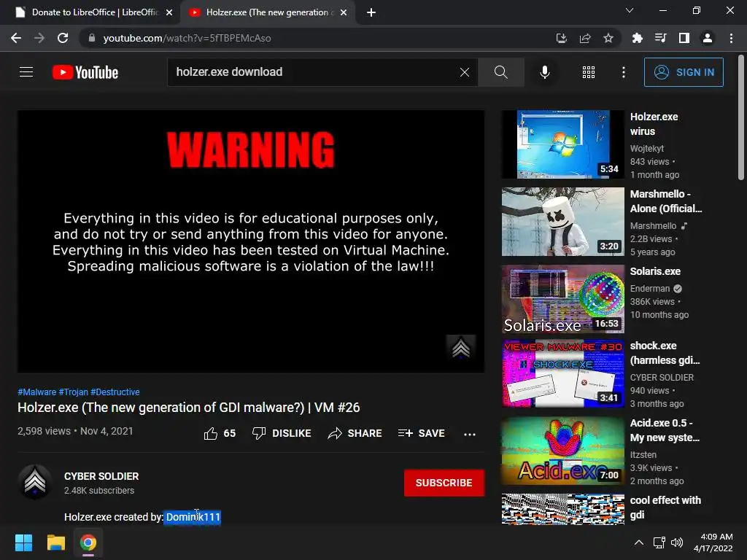Open shock.exe video thumbnail
Image resolution: width=747 pixels, height=560 pixels.
[562, 373]
